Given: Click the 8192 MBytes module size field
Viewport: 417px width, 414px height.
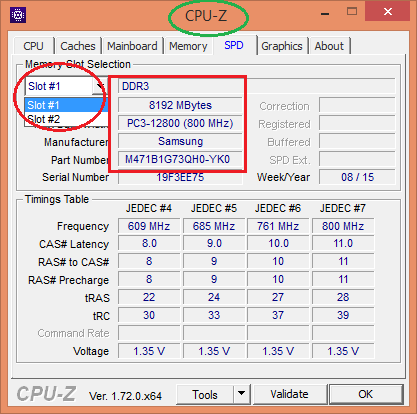Looking at the screenshot, I should coord(180,105).
